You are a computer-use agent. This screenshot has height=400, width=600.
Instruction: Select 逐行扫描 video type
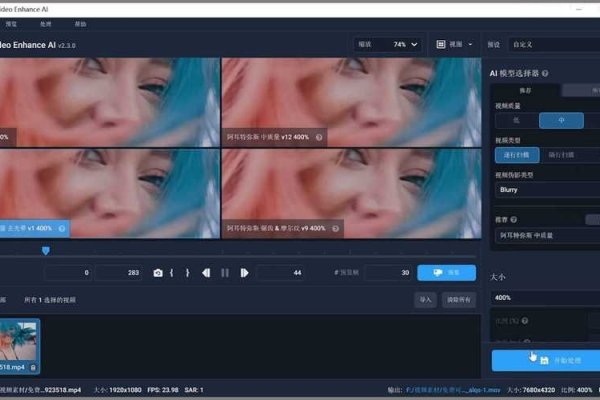click(517, 155)
